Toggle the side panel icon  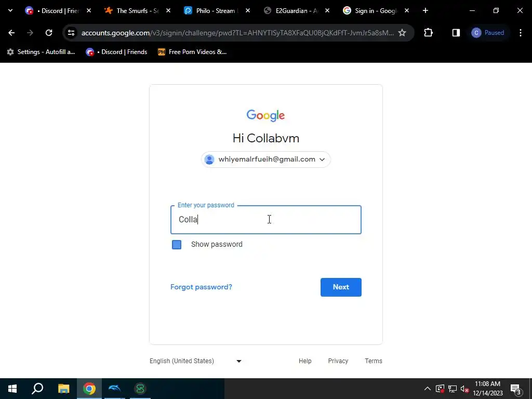pyautogui.click(x=456, y=33)
